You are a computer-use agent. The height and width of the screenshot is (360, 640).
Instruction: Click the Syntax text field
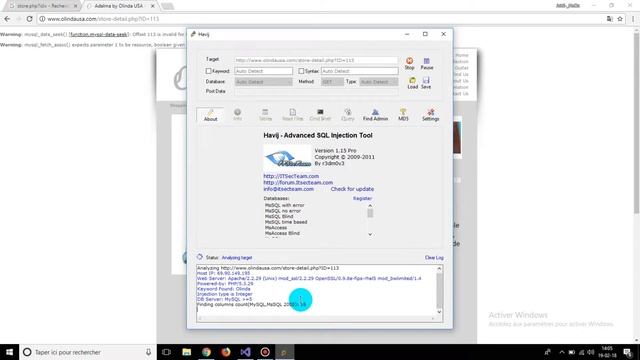click(360, 71)
